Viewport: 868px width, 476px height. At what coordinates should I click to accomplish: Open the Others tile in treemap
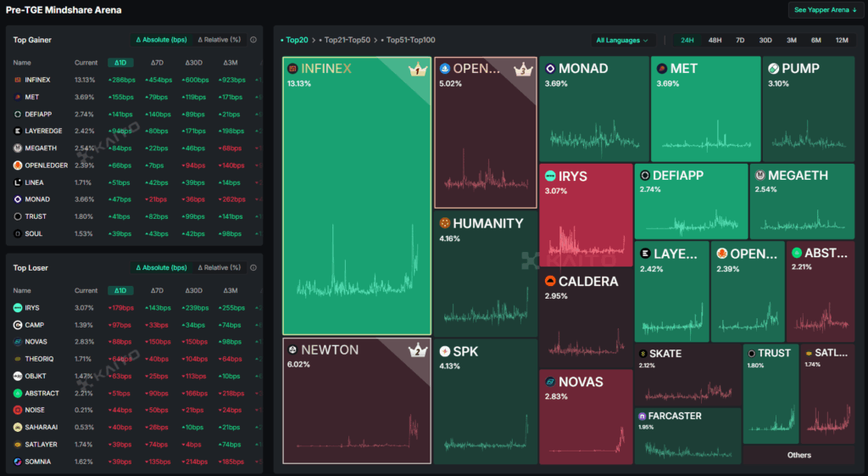798,455
